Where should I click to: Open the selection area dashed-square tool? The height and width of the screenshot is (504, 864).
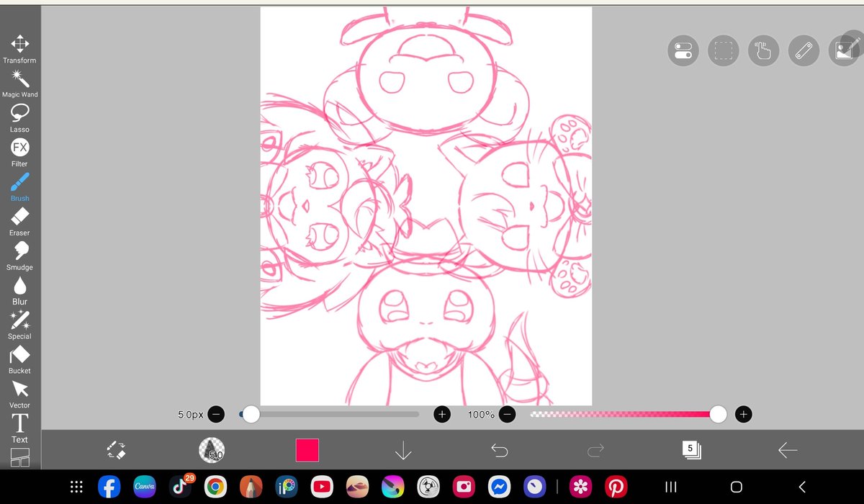[x=724, y=51]
